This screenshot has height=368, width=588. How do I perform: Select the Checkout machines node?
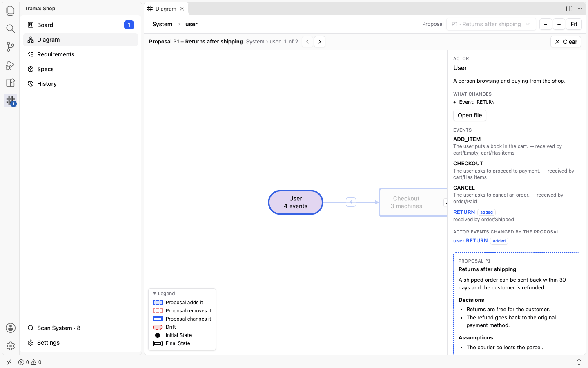(x=413, y=202)
